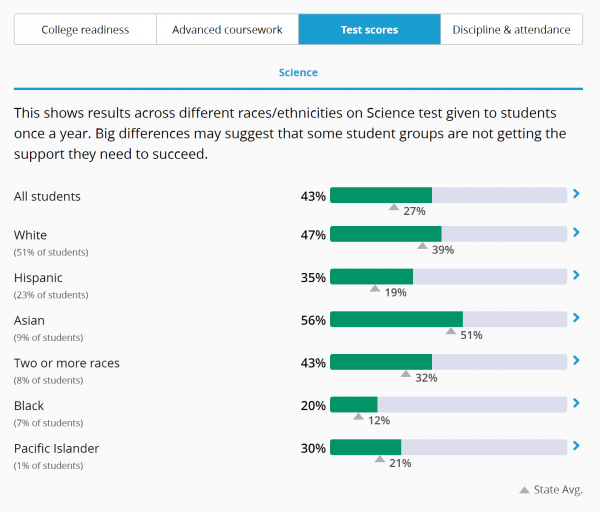Screen dimensions: 600x512
Task: Click state average triangle under White bar
Action: 422,246
